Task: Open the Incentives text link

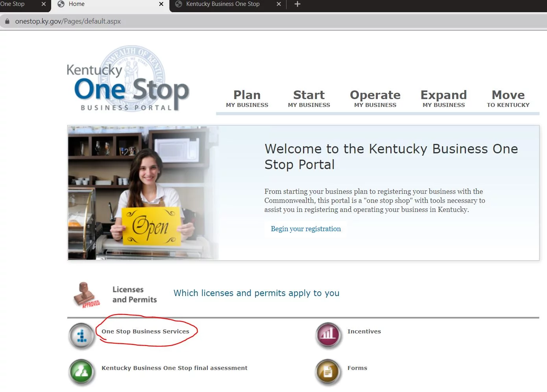Action: [x=364, y=331]
